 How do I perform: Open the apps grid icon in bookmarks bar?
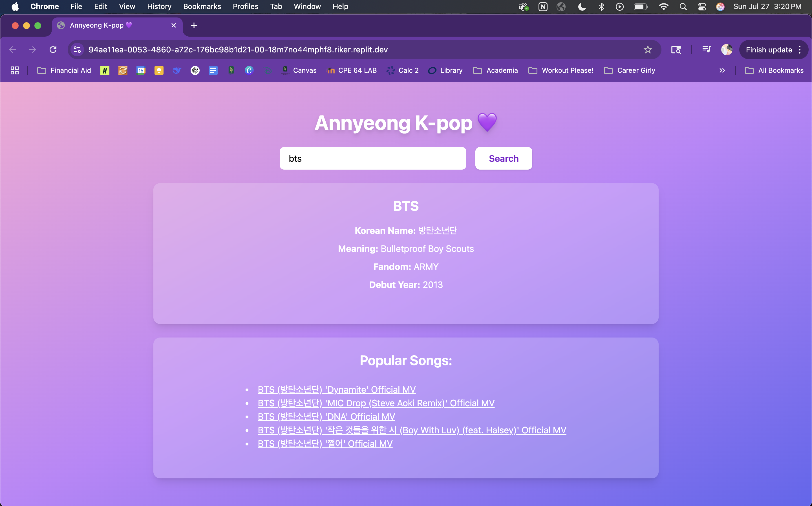click(14, 70)
